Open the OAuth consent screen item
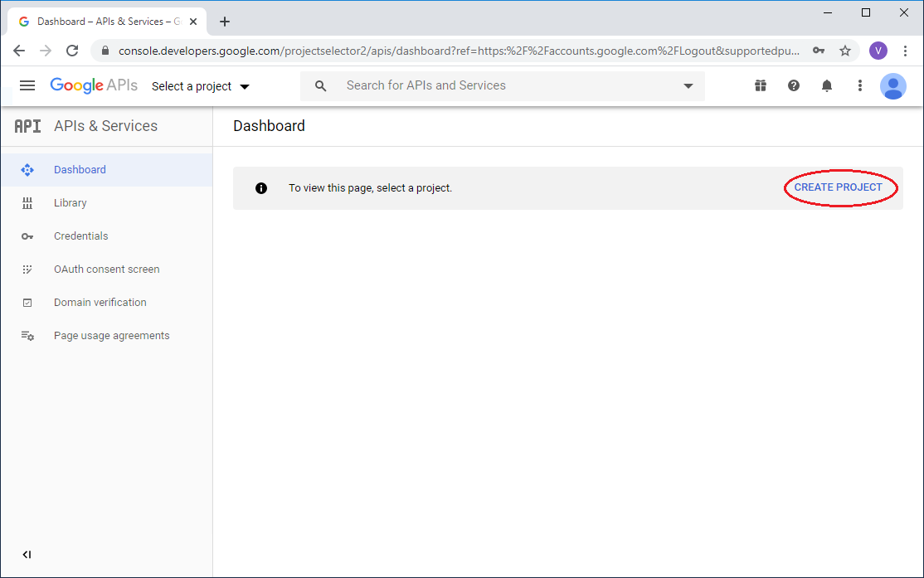The image size is (924, 578). pos(107,270)
